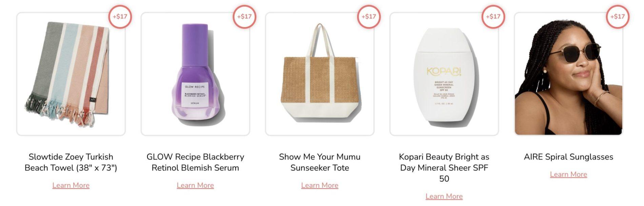644x206 pixels.
Task: Click the +$17 badge on Glow Recipe serum
Action: tap(244, 17)
